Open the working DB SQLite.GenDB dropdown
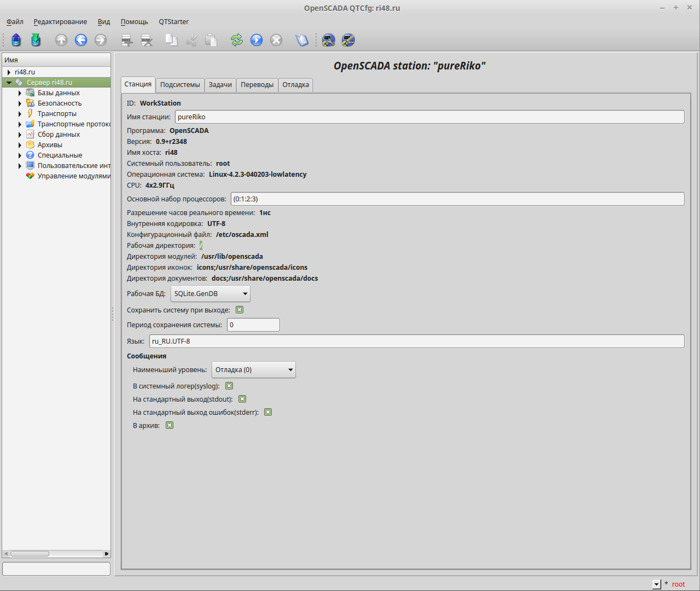700x591 pixels. click(x=210, y=294)
